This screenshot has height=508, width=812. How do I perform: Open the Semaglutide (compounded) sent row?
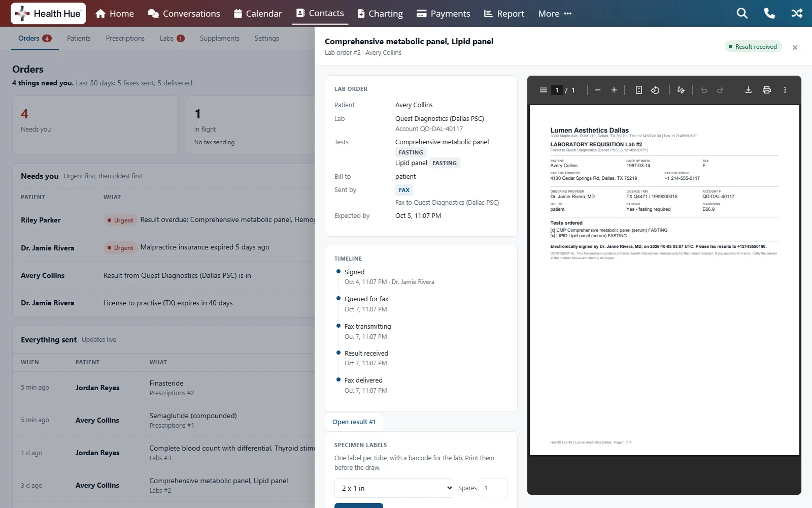point(164,420)
